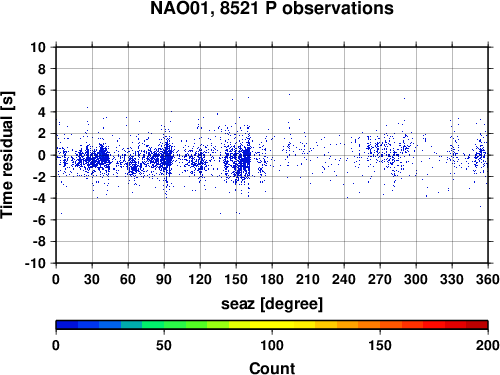Click the dark red end of colorbar
500x375 pixels.
(x=477, y=325)
